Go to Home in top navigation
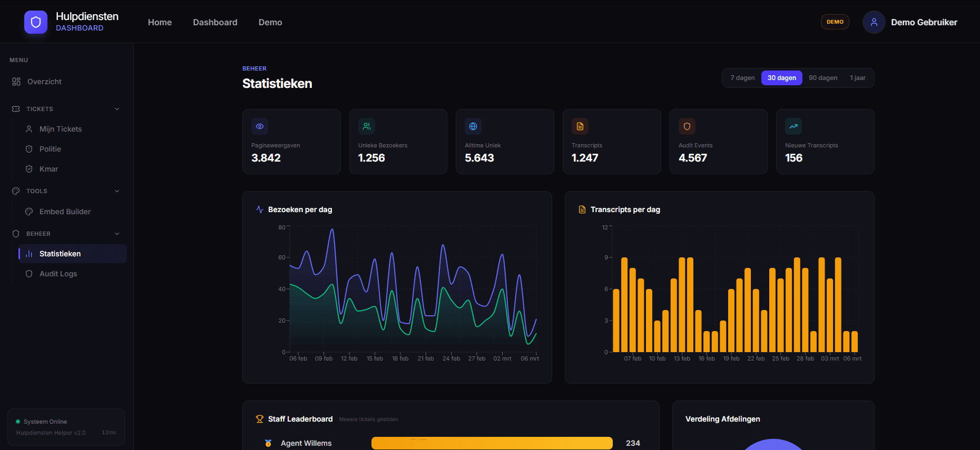Screen dimensions: 980x450 160,22
